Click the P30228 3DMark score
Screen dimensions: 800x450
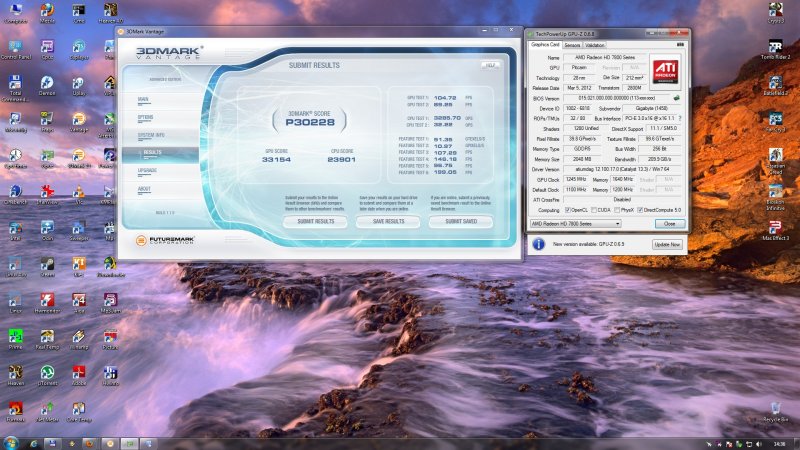click(310, 122)
